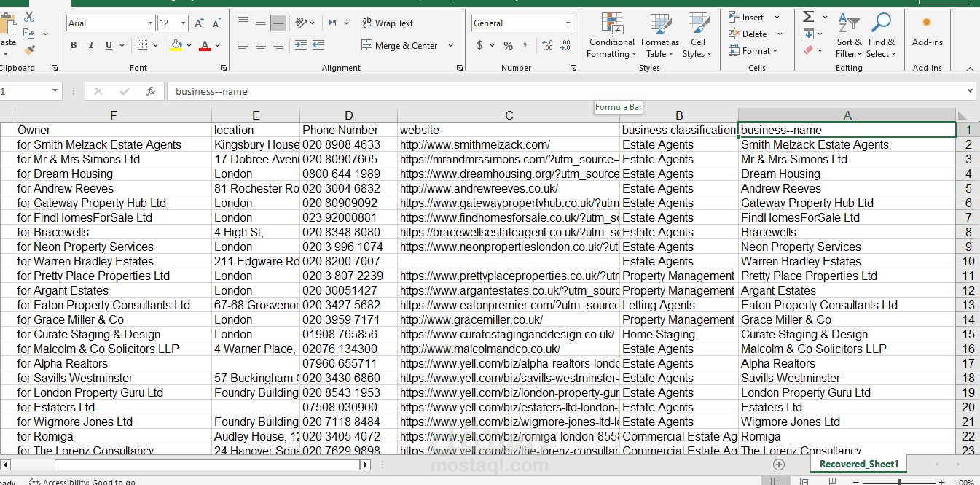The height and width of the screenshot is (485, 980).
Task: Open fill color dropdown arrow
Action: tap(189, 45)
